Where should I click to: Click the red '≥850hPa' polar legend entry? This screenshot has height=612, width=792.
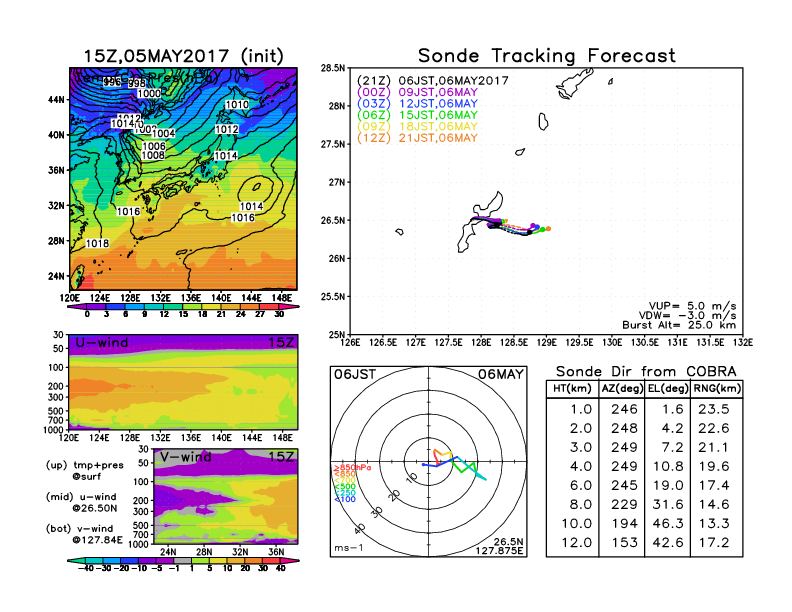[352, 468]
